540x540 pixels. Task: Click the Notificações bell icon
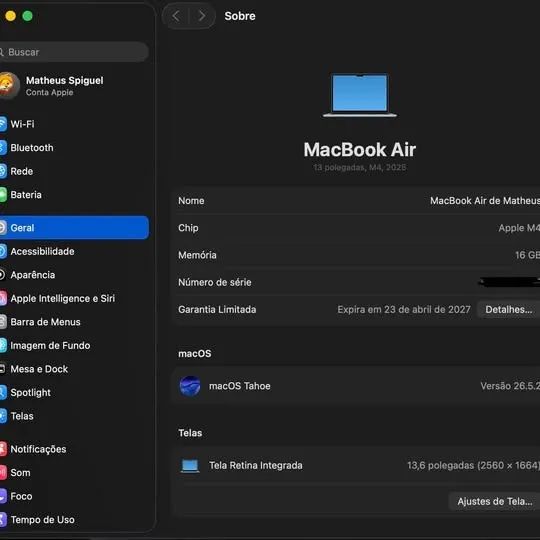(3, 449)
